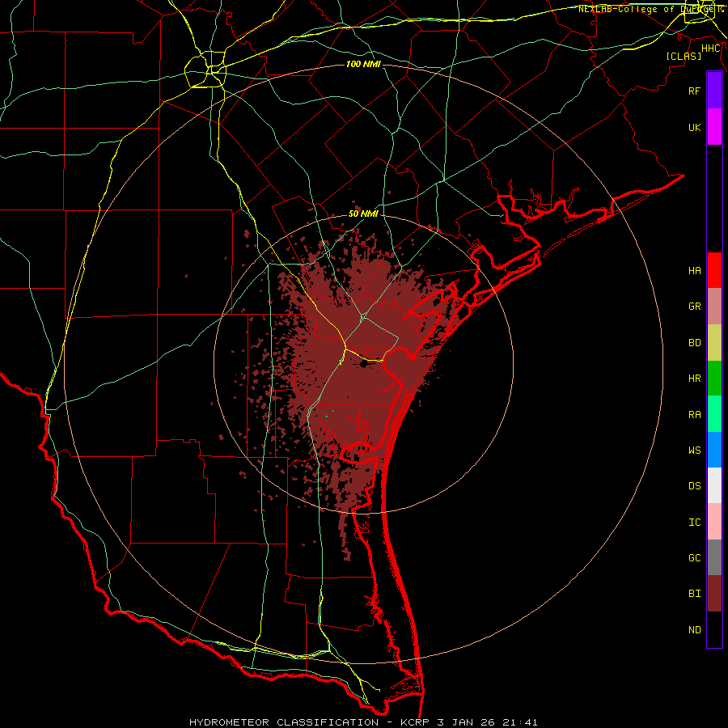
Task: Click the 'BD' legend label
Action: [694, 343]
